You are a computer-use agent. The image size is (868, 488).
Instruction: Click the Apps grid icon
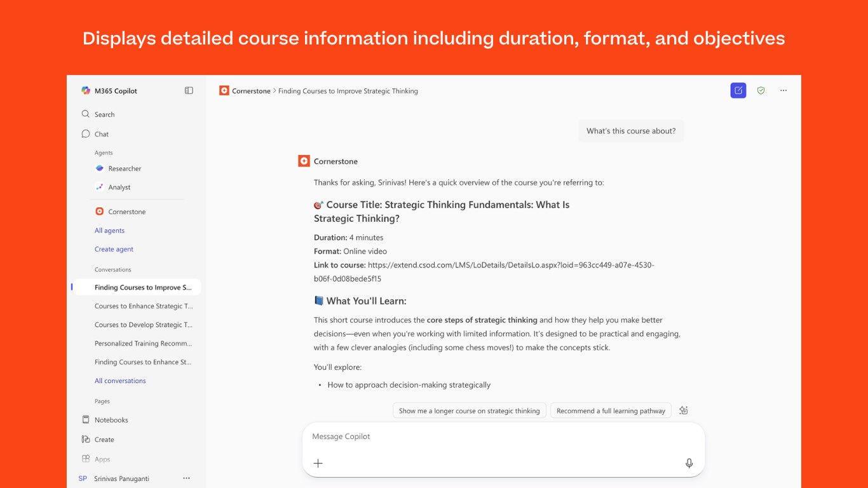point(86,459)
